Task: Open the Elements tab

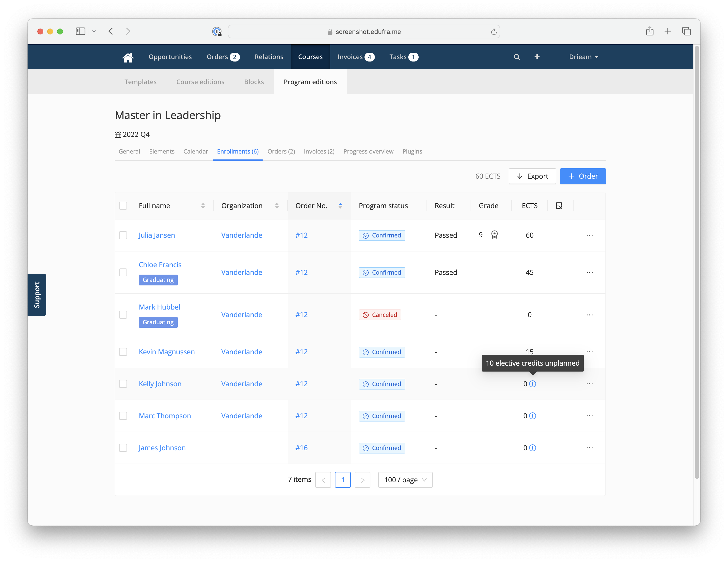Action: point(162,152)
